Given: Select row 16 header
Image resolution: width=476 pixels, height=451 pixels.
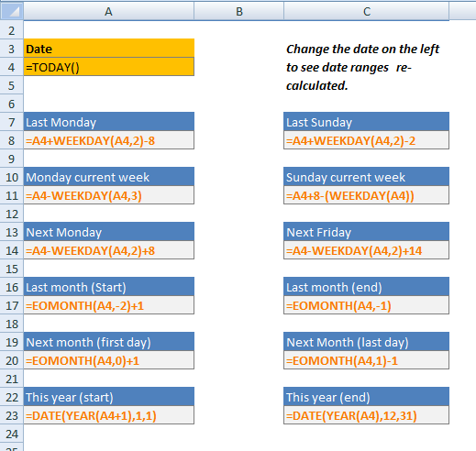Looking at the screenshot, I should coord(12,287).
